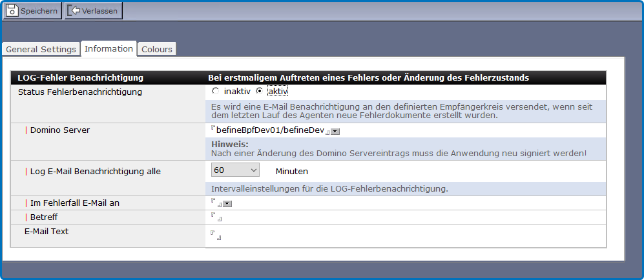Switch to the General Settings tab
Viewport: 644px width, 280px height.
pos(41,50)
